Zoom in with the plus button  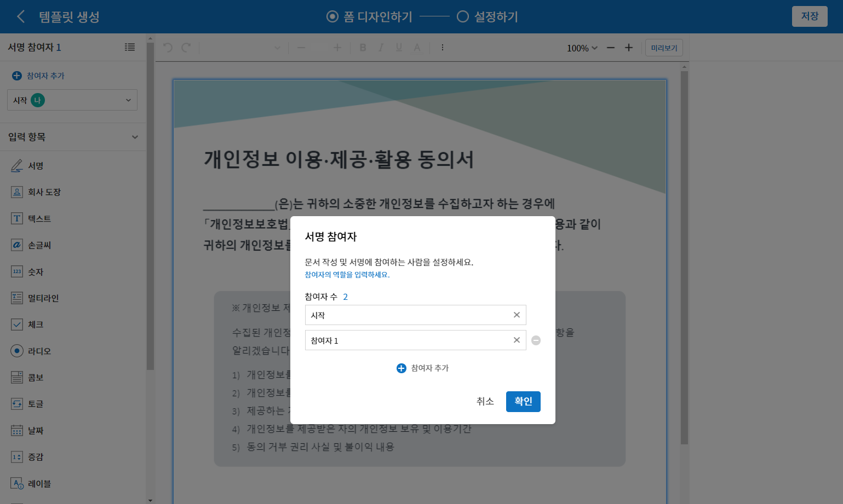(x=629, y=48)
